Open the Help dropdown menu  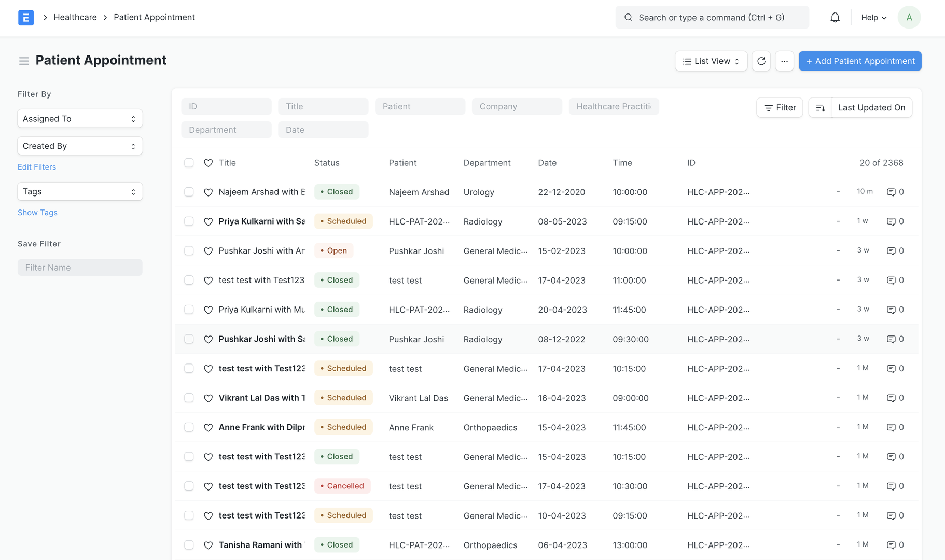(874, 18)
